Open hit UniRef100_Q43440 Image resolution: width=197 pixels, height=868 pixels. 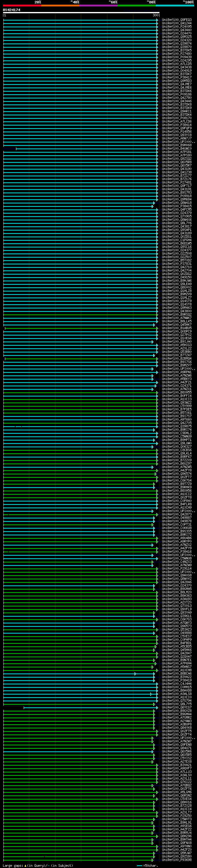177,30
